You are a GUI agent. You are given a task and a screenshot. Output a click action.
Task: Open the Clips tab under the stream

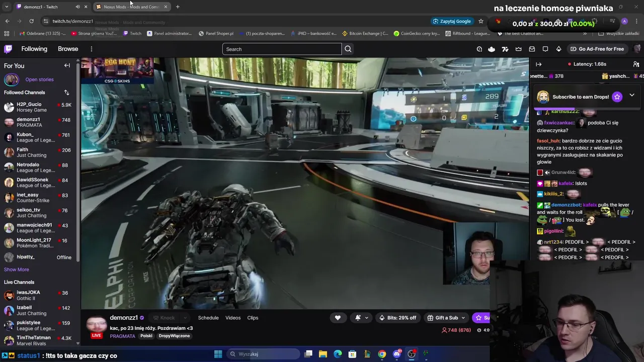pyautogui.click(x=253, y=318)
